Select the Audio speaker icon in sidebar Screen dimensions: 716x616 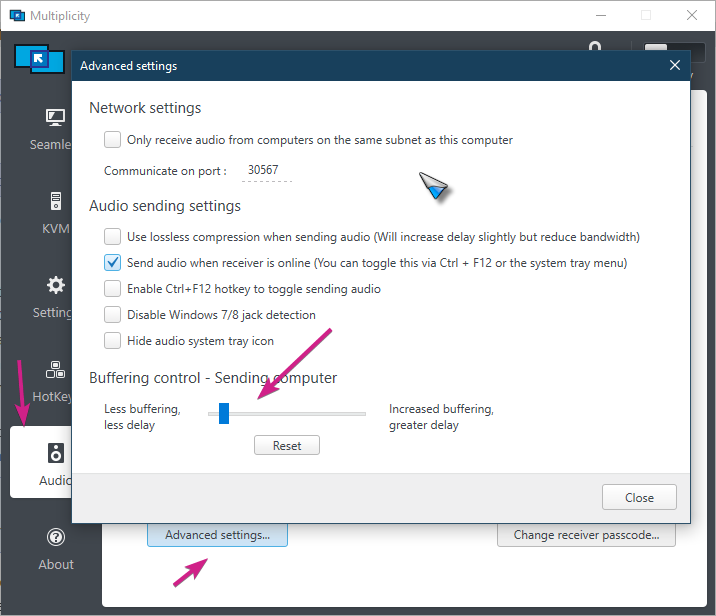[x=56, y=454]
